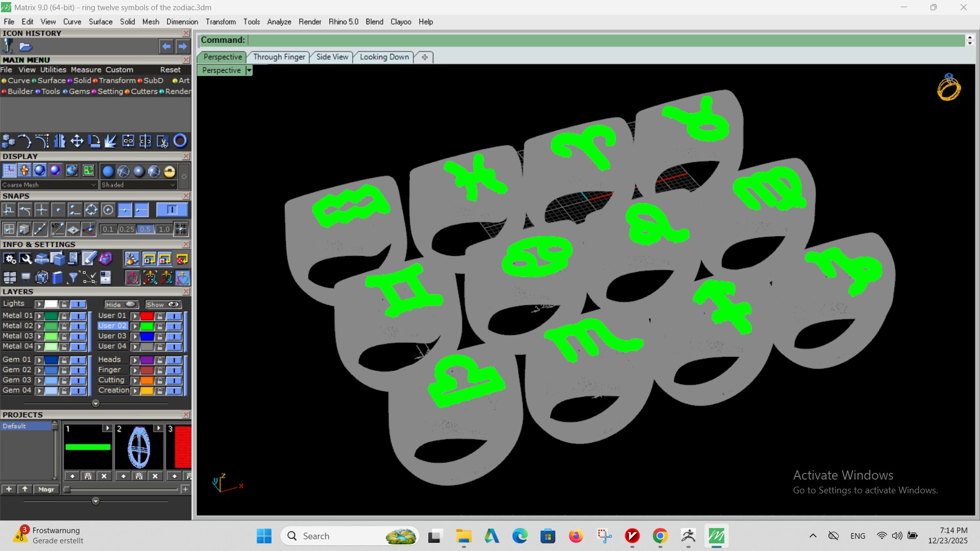Toggle visibility switch of the Cutting layer
Screen dimensions: 980x551
(174, 381)
